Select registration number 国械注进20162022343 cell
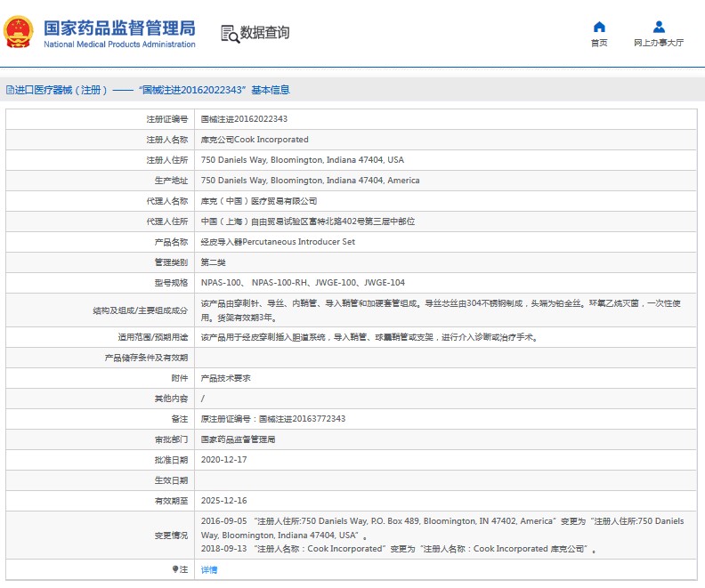The height and width of the screenshot is (588, 705). pos(244,119)
